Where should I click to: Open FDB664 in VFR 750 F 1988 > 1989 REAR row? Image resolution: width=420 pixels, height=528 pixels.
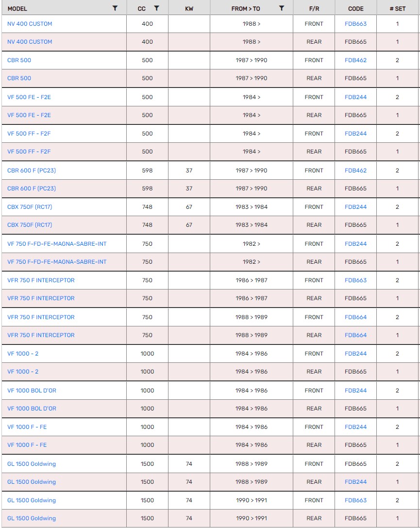[x=356, y=335]
